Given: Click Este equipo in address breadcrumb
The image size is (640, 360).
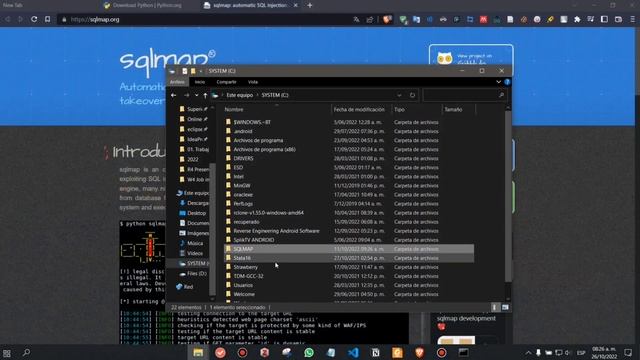Looking at the screenshot, I should point(240,95).
